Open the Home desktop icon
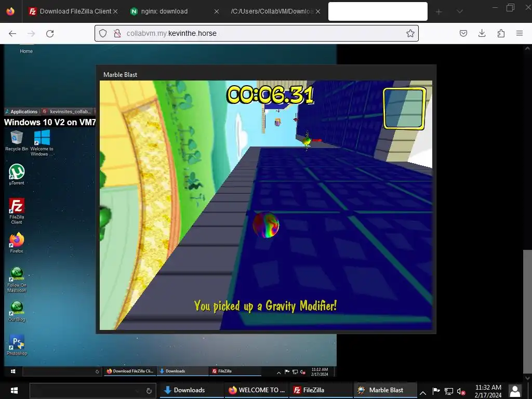 pyautogui.click(x=26, y=49)
